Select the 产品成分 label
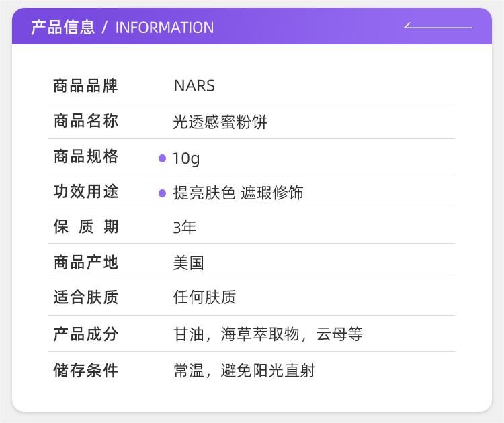The image size is (504, 423). [85, 334]
